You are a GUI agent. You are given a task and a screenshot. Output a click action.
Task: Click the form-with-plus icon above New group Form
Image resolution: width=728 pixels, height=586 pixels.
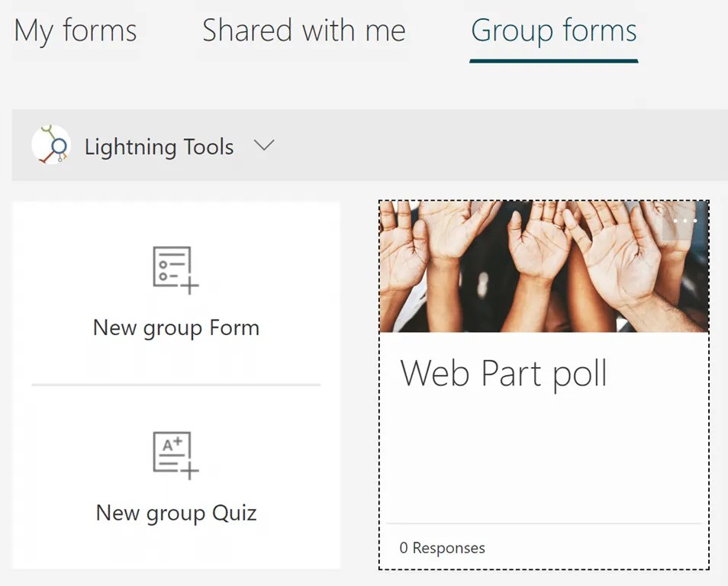pyautogui.click(x=175, y=269)
